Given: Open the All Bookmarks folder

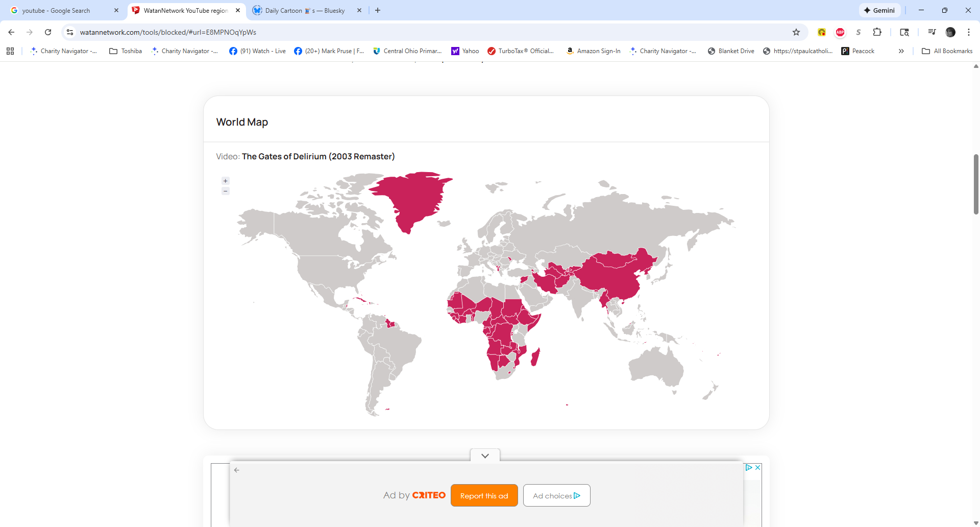Looking at the screenshot, I should (x=947, y=51).
